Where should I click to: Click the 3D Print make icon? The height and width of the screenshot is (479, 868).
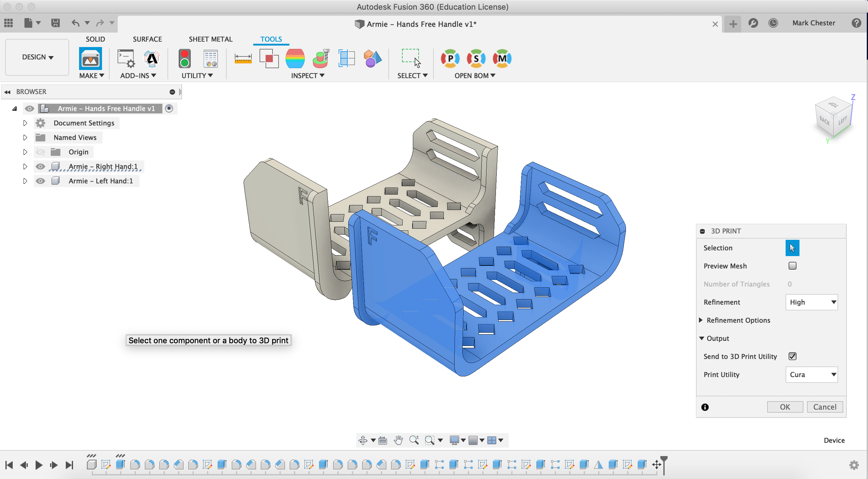tap(90, 59)
